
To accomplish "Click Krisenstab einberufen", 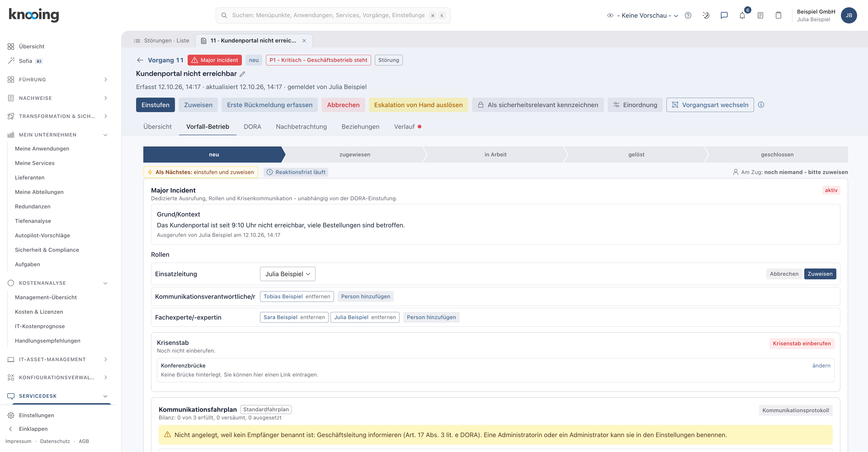I will pyautogui.click(x=802, y=343).
